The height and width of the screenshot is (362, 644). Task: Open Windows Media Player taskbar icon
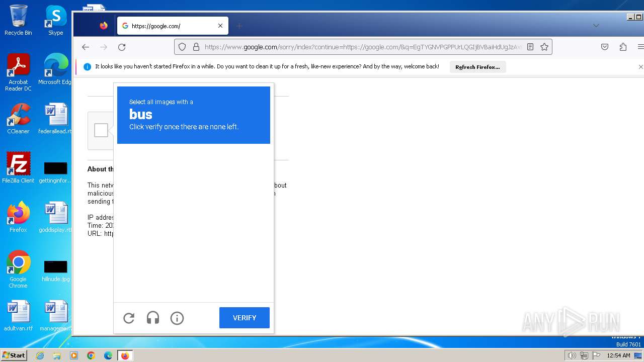click(74, 355)
